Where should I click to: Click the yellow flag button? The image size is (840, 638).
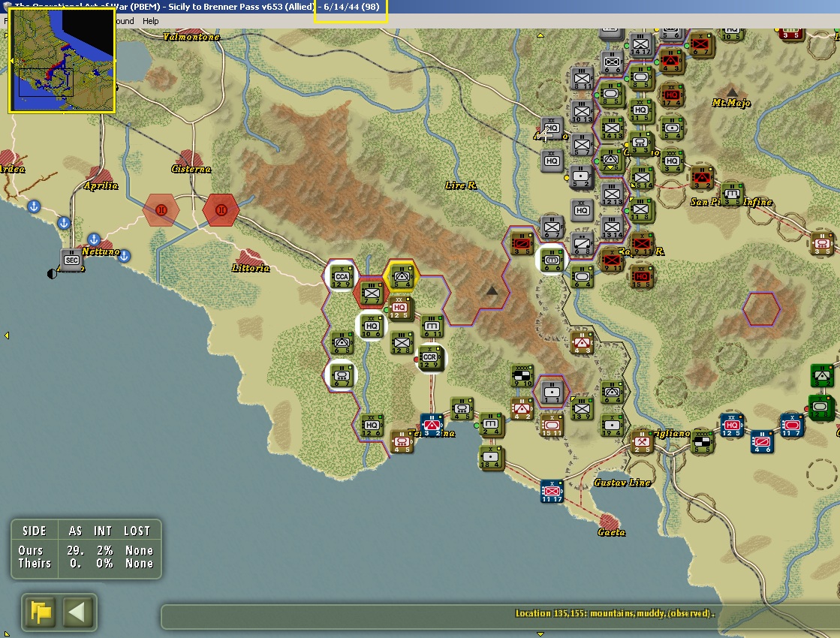(42, 612)
